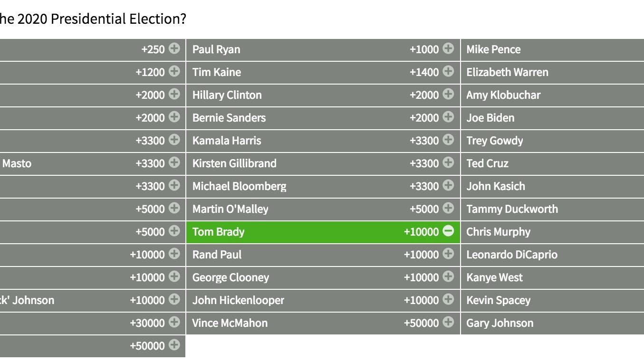Click plus icon for Michael Bloomberg
This screenshot has width=644, height=362.
click(448, 185)
